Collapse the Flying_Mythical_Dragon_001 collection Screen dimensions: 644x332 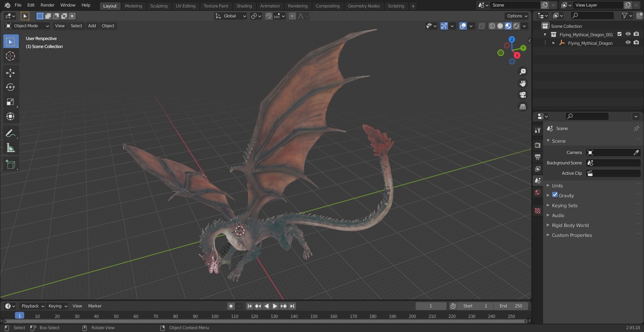point(545,34)
